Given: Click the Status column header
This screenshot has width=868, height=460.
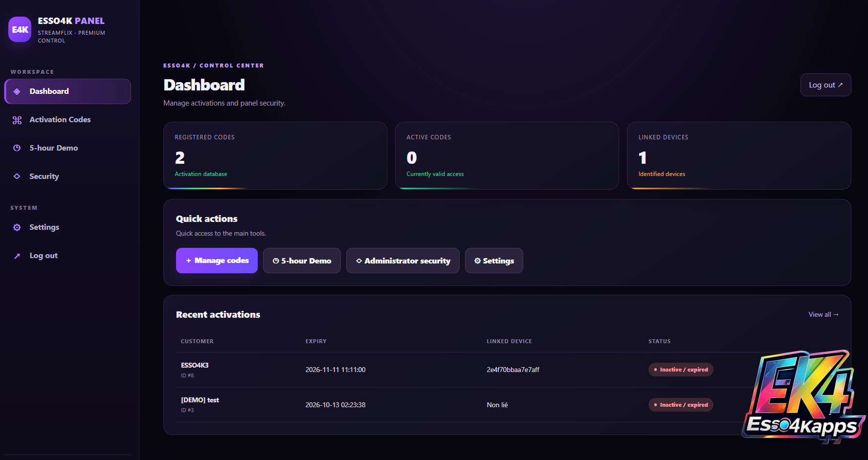Looking at the screenshot, I should pos(660,341).
